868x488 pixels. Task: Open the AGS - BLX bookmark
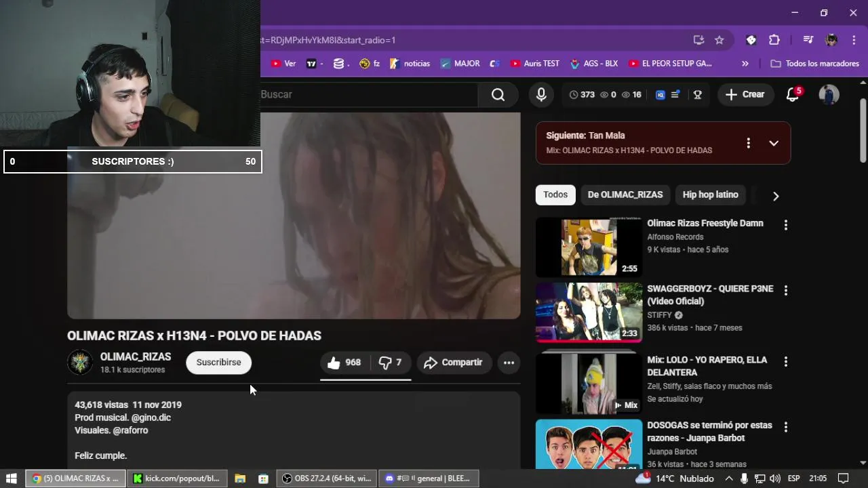pyautogui.click(x=594, y=64)
